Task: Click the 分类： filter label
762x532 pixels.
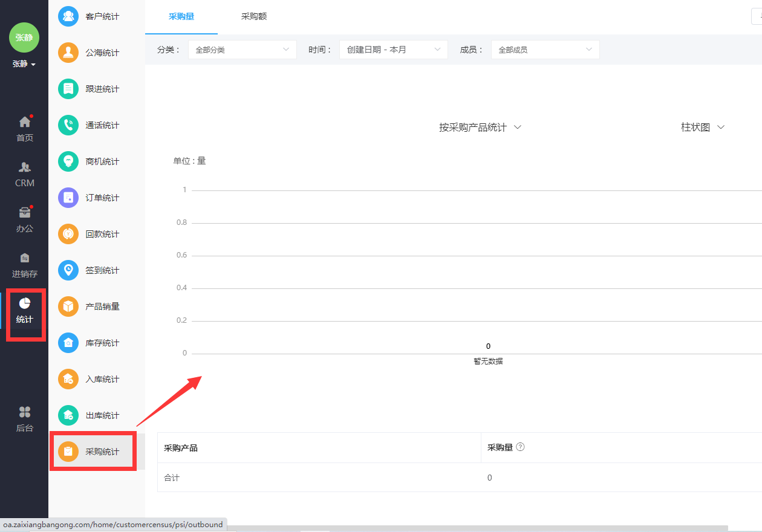Action: click(x=169, y=50)
